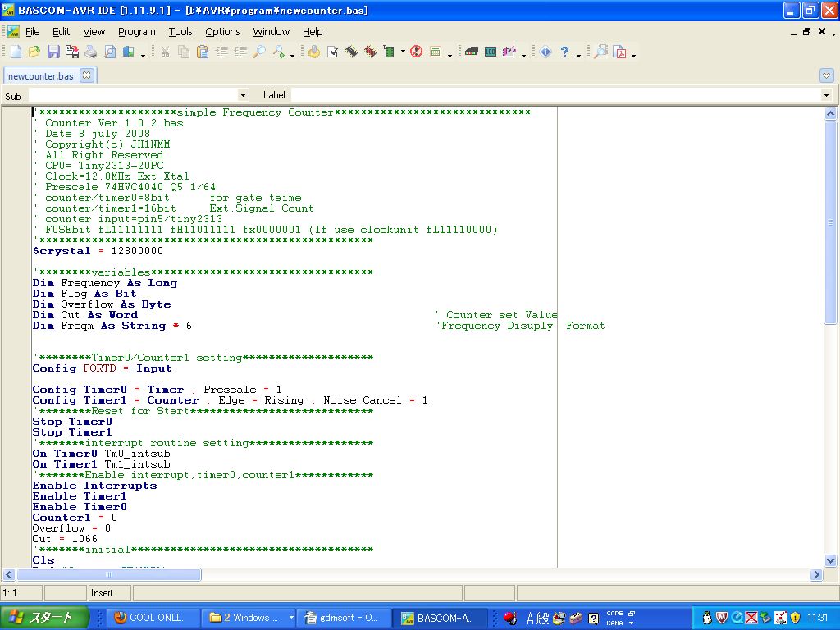Viewport: 840px width, 630px height.
Task: Print the source with the printer icon
Action: 90,52
